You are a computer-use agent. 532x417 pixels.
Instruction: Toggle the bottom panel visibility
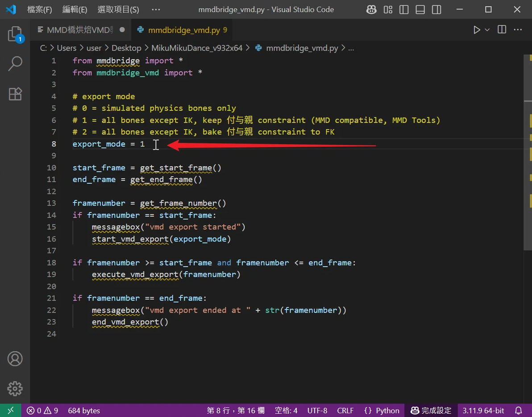point(420,9)
